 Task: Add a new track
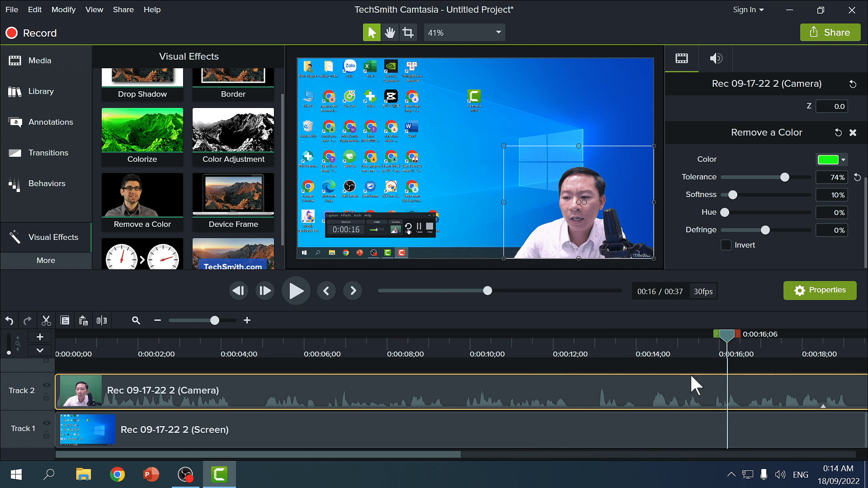coord(40,337)
